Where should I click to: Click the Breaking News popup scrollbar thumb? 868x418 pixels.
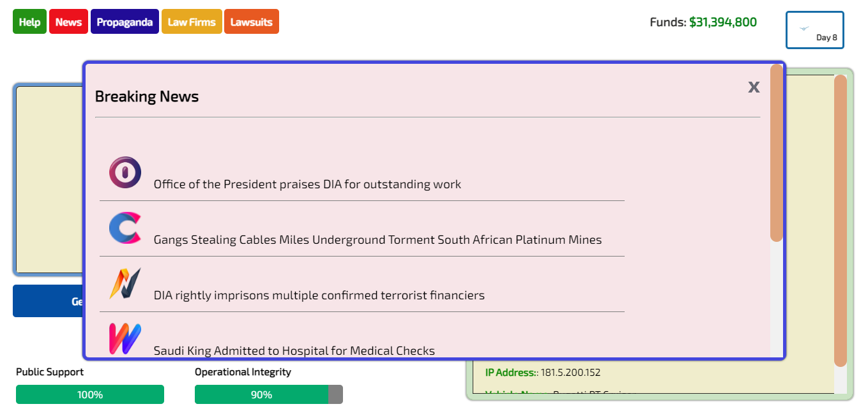pyautogui.click(x=777, y=153)
